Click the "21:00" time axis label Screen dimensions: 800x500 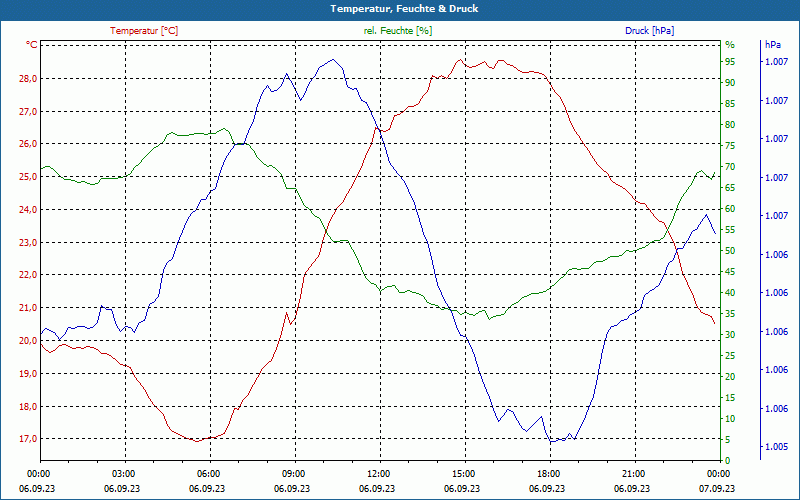click(x=632, y=474)
